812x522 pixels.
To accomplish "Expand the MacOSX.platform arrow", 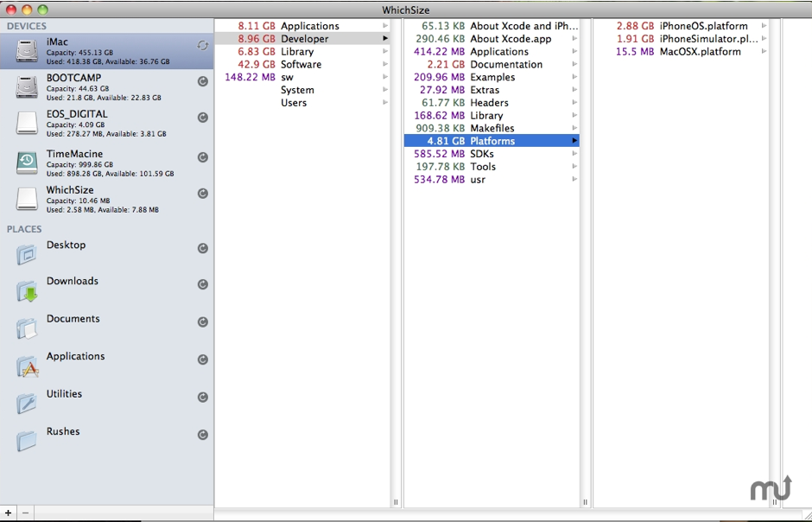I will click(x=764, y=51).
